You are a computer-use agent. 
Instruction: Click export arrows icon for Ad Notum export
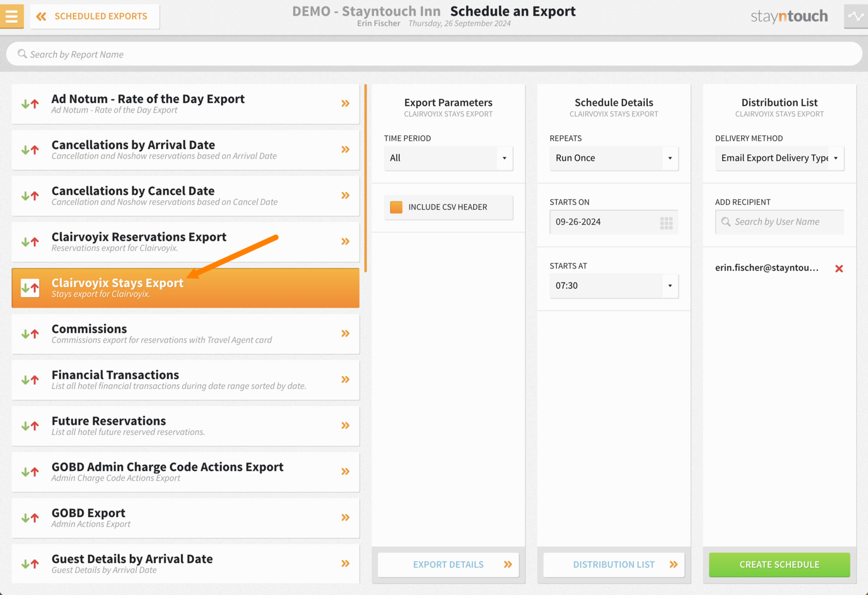(x=30, y=104)
